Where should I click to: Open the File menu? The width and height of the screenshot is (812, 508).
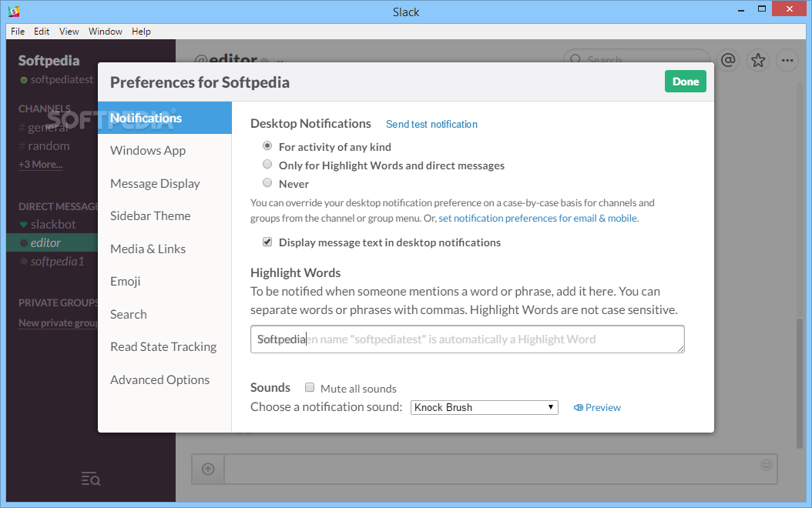coord(18,32)
